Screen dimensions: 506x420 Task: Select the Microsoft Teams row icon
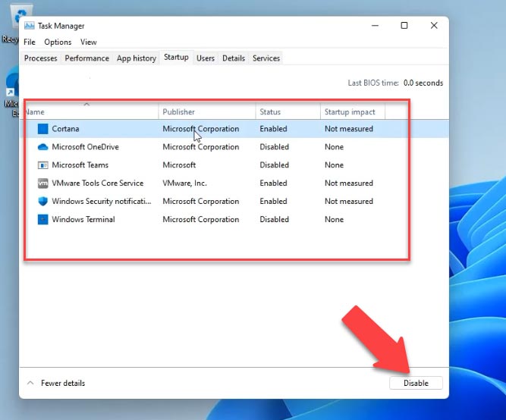click(43, 165)
